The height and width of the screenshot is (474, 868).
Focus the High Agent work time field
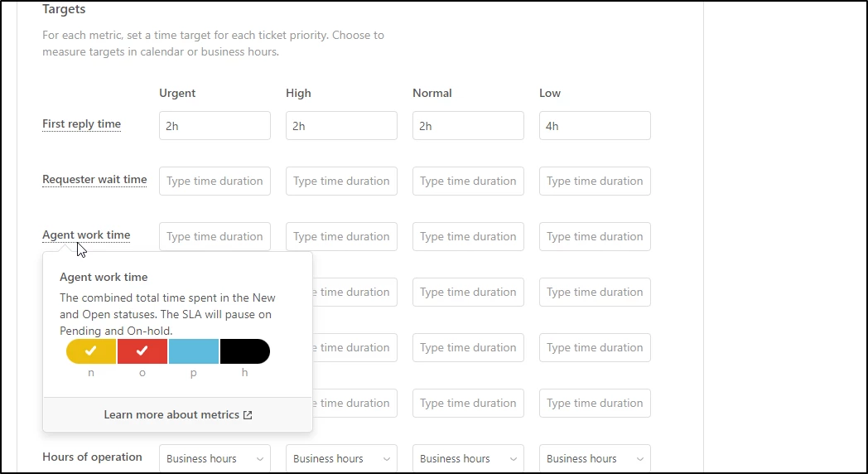click(x=341, y=236)
